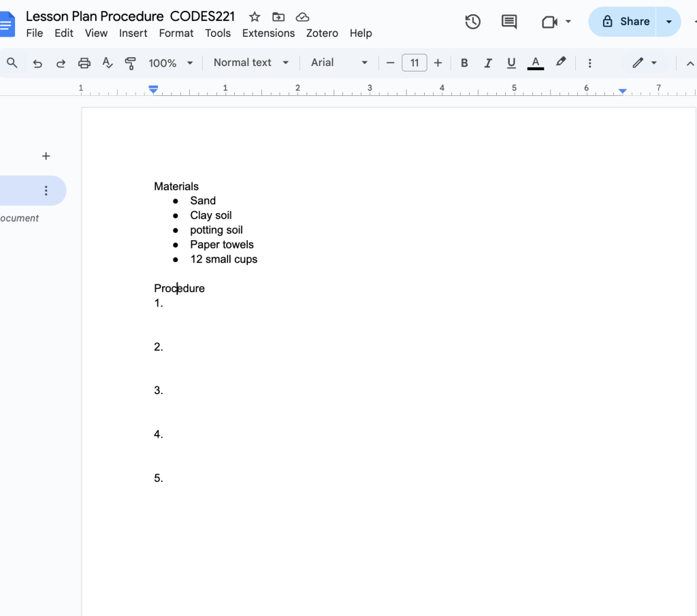Star the Lesson Plan Procedure document
The height and width of the screenshot is (616, 697).
click(x=255, y=16)
